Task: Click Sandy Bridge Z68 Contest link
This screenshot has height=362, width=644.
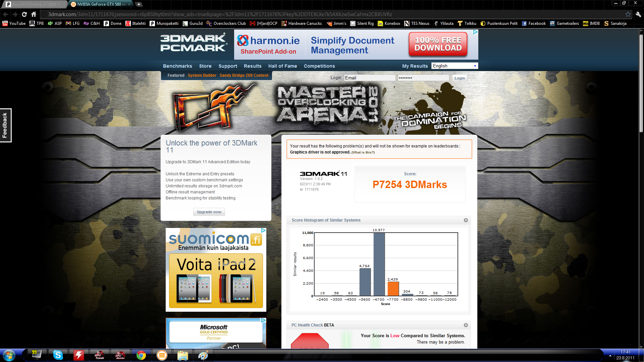Action: pos(244,75)
